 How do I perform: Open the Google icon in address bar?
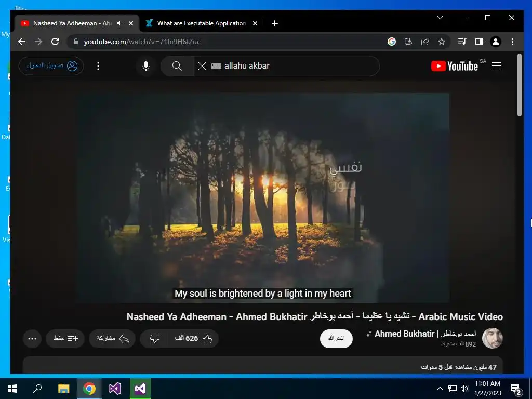click(x=392, y=42)
